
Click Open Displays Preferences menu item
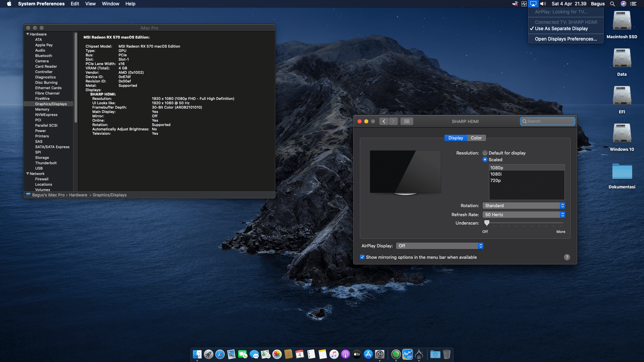pyautogui.click(x=566, y=39)
